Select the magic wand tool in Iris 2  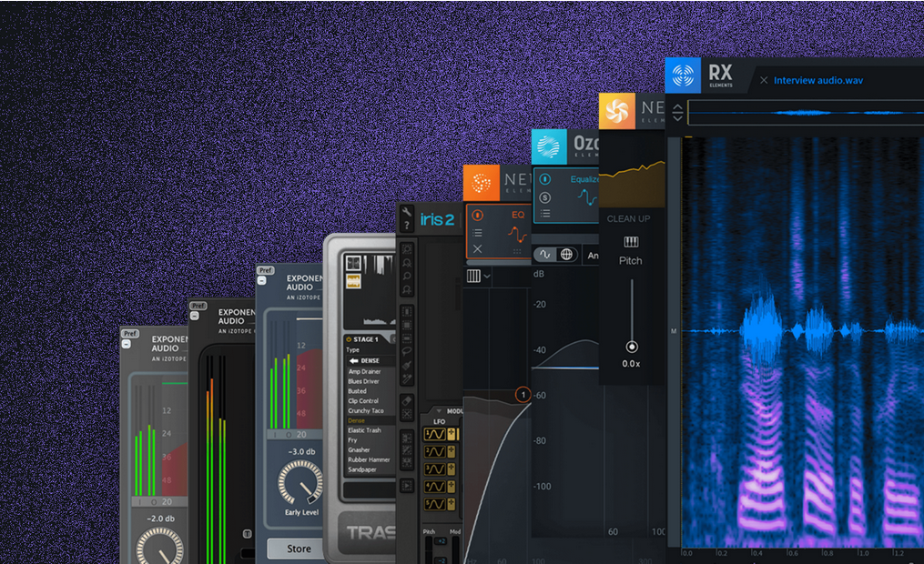[x=407, y=378]
